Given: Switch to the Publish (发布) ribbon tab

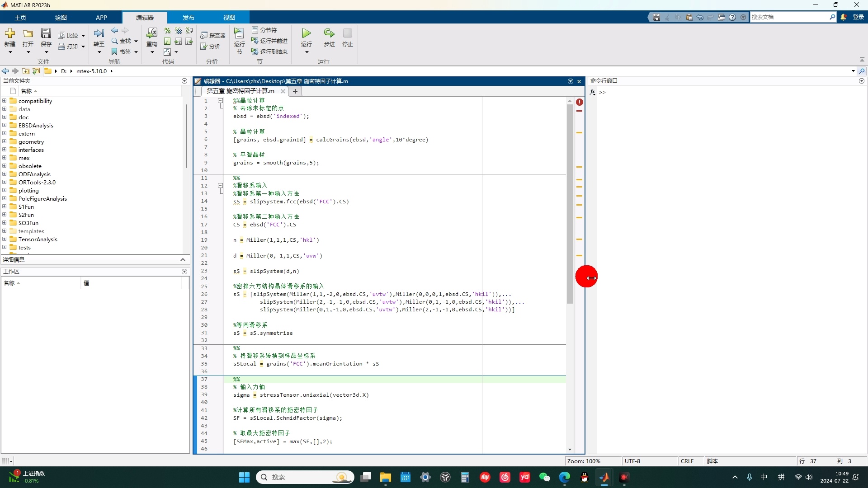Looking at the screenshot, I should (x=188, y=17).
